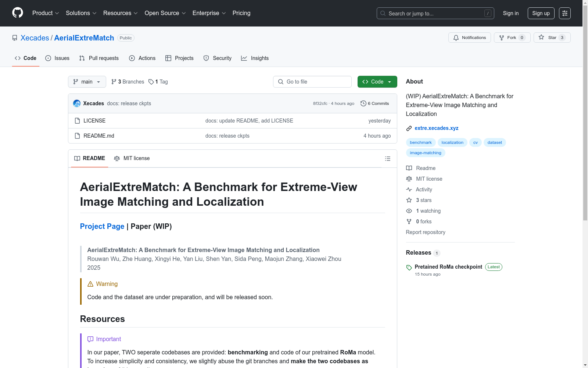Open the 8f32cfc commit hash link
Viewport: 588px width, 368px height.
[x=320, y=103]
